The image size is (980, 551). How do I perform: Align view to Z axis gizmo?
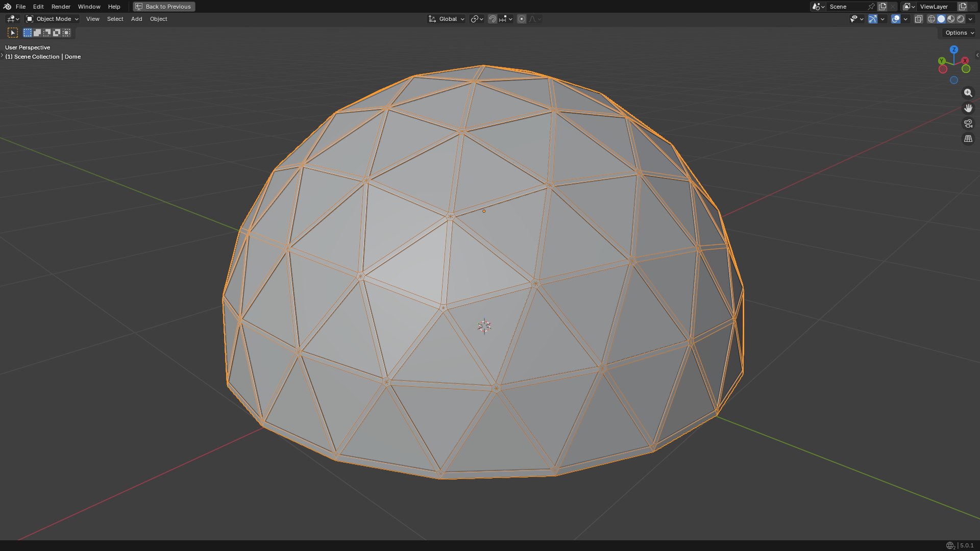click(953, 49)
